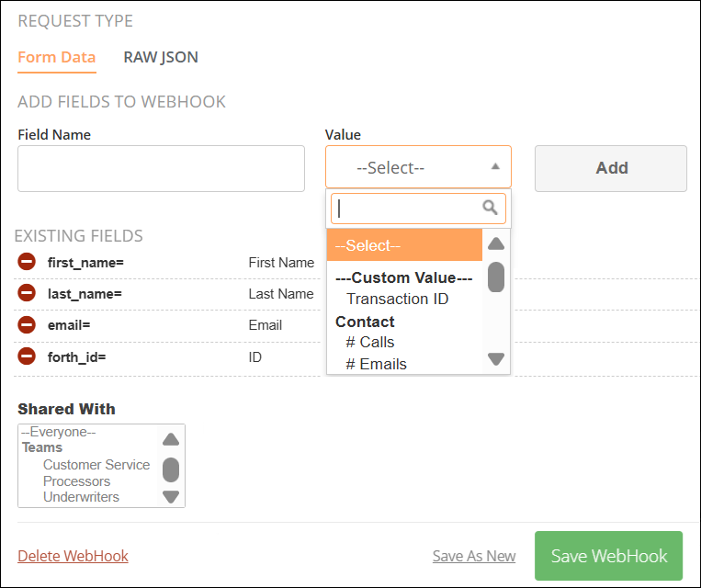Screen dimensions: 701x588
Task: Select Underwriters team
Action: [x=82, y=497]
